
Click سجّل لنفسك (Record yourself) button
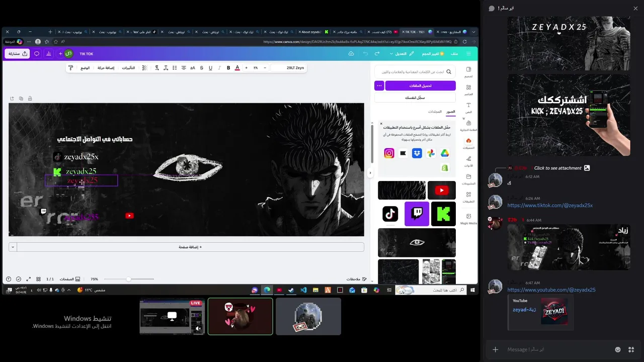(415, 98)
